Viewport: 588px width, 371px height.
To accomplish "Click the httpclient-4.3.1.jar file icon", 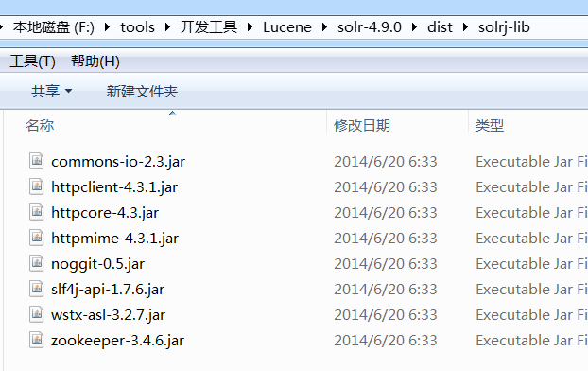I will [x=36, y=186].
